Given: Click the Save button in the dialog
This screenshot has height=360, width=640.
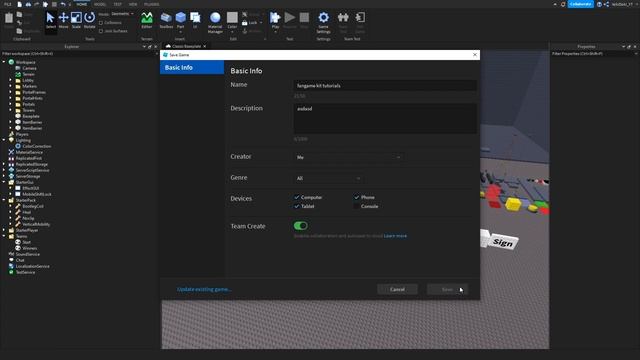Looking at the screenshot, I should pyautogui.click(x=447, y=289).
